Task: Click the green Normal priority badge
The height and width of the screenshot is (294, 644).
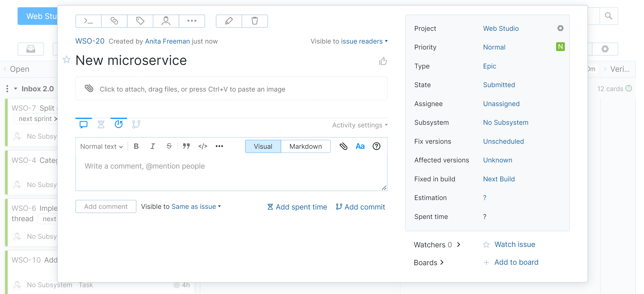Action: pyautogui.click(x=560, y=47)
